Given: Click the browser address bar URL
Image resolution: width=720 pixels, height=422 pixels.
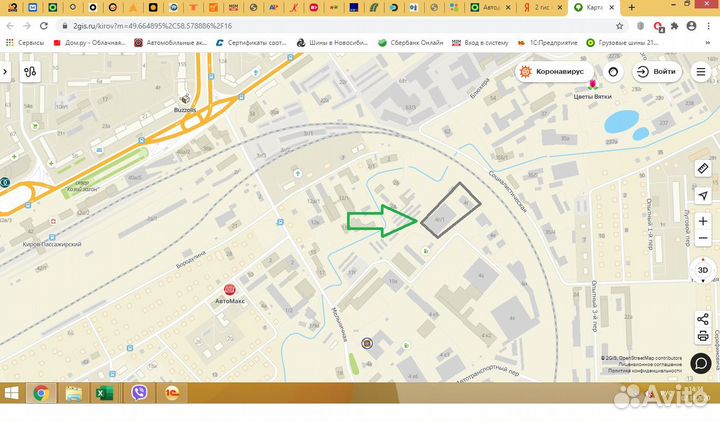Looking at the screenshot, I should (x=152, y=25).
